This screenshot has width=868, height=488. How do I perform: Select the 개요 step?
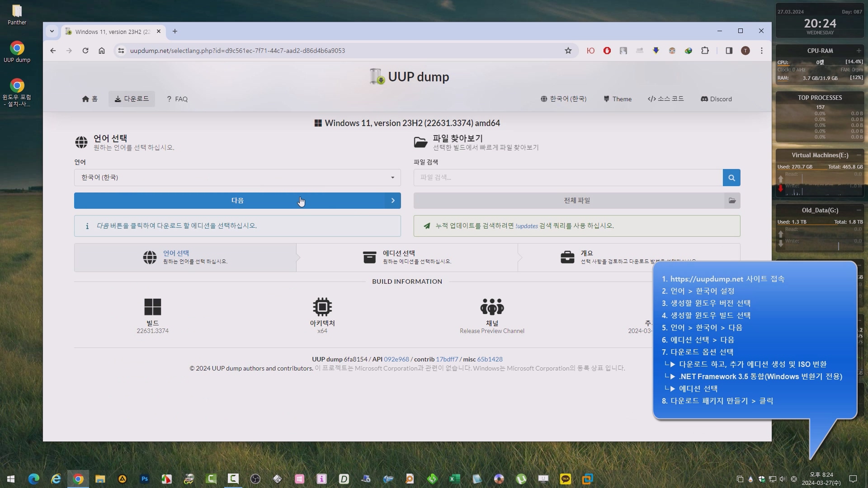tap(628, 258)
